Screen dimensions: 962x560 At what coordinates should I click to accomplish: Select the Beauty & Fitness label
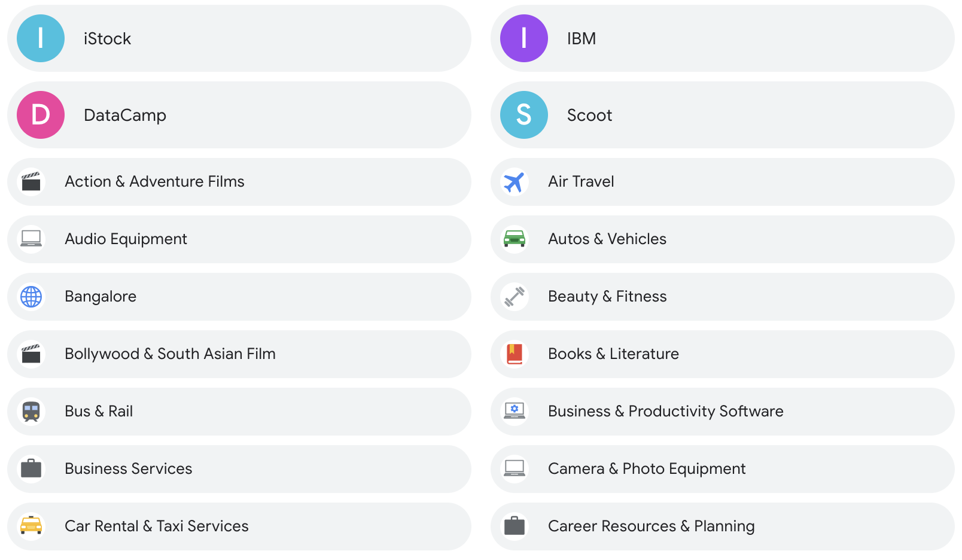click(607, 297)
